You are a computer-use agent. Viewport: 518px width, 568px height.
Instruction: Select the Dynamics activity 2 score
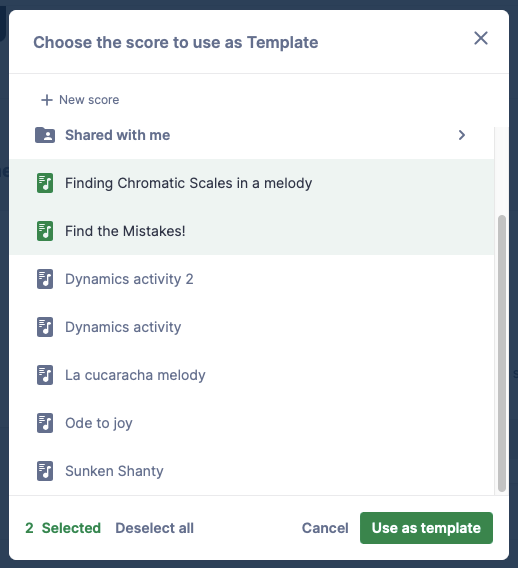(x=252, y=279)
